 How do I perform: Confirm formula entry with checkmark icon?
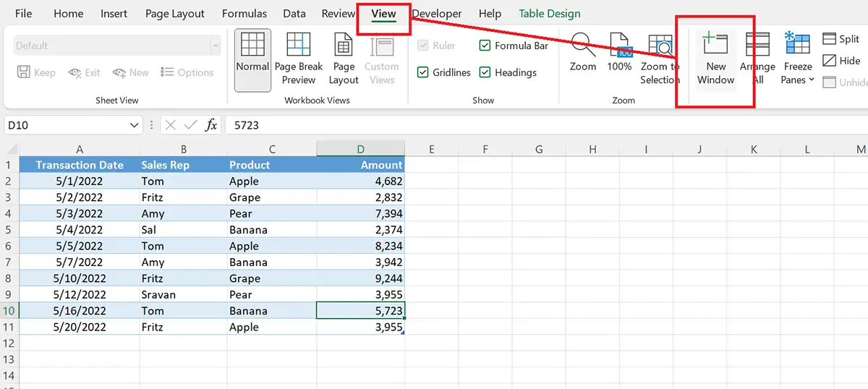(x=190, y=125)
